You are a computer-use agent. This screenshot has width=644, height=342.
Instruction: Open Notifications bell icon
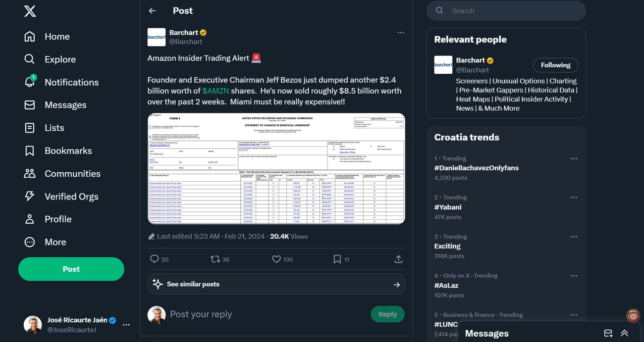(30, 82)
